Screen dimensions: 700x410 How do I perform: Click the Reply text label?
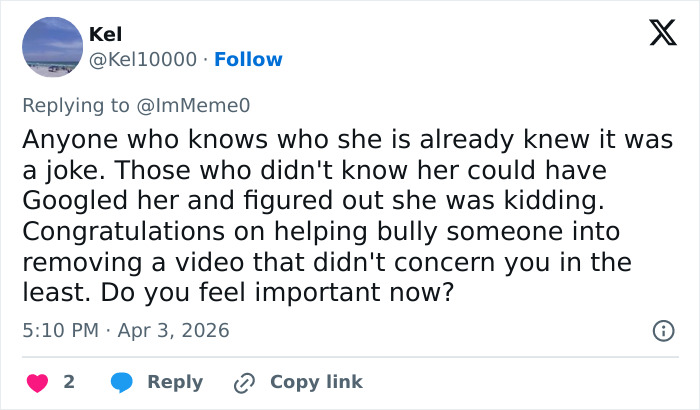click(175, 382)
